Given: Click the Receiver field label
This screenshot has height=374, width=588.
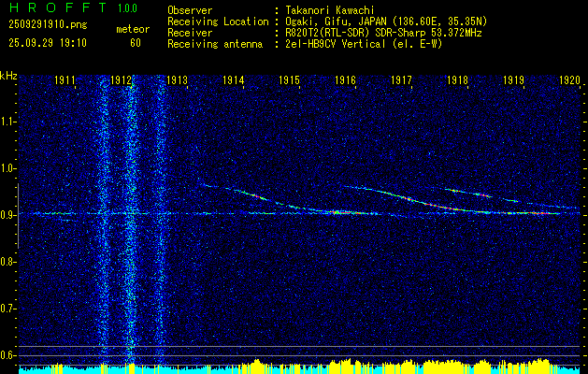Looking at the screenshot, I should click(190, 33).
